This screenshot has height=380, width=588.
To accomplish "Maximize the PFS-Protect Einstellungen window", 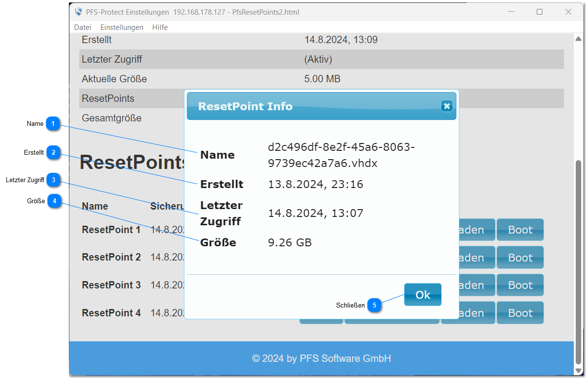I will pyautogui.click(x=540, y=12).
